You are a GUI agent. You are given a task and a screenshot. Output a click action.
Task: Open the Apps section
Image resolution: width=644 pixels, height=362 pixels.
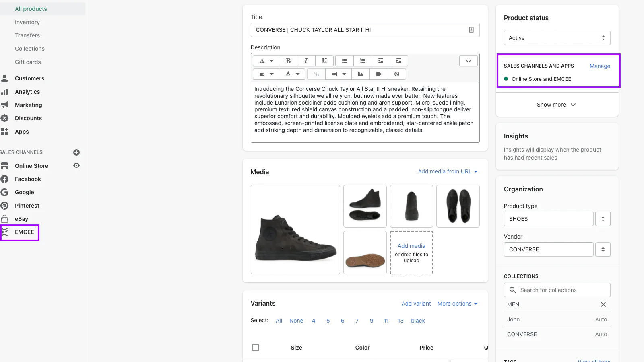click(x=22, y=132)
